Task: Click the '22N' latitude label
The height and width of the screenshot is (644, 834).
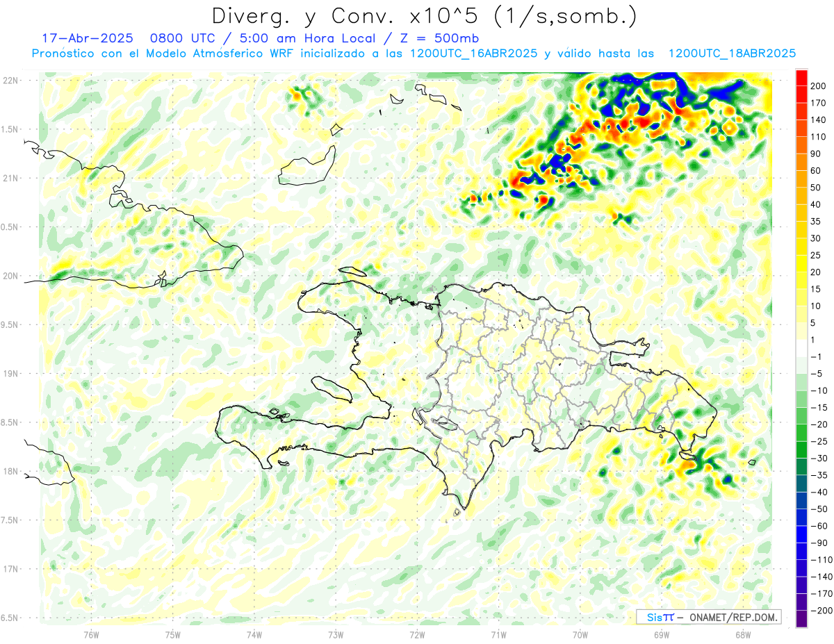Action: 10,81
